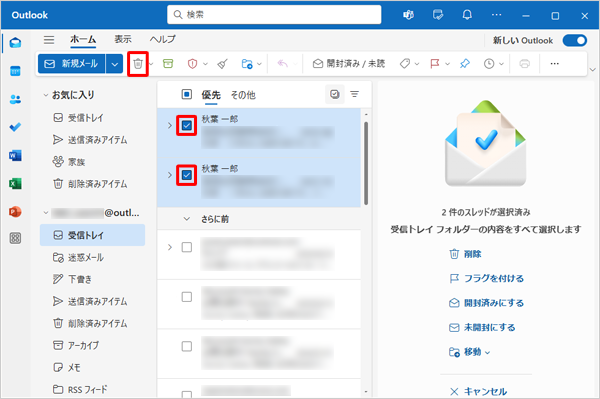Launch Excel from the sidebar
Screen dimensions: 600x399
click(15, 184)
